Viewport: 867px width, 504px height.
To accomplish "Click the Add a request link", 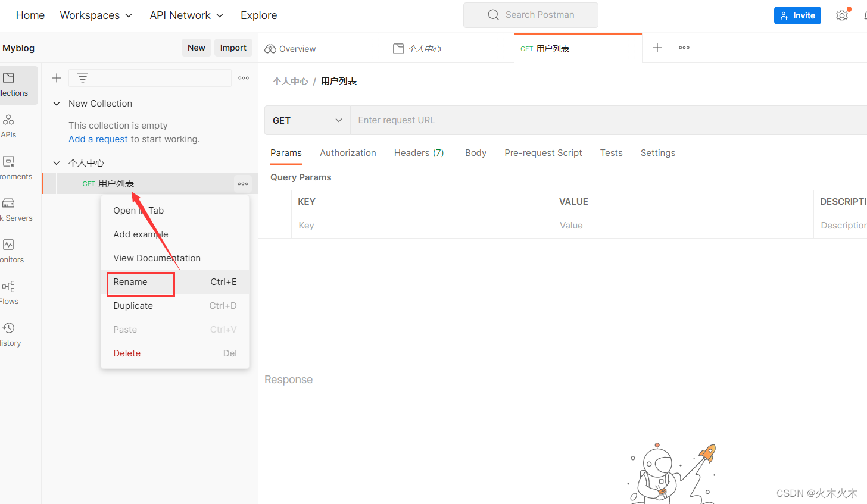I will 98,139.
